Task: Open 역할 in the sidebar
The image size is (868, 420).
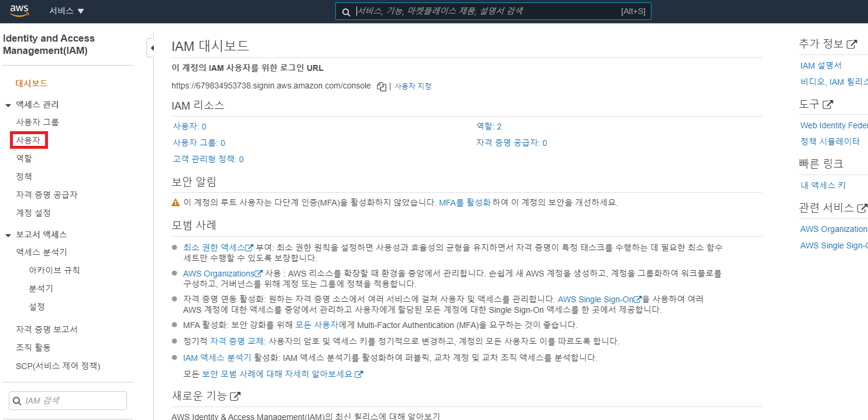Action: click(x=24, y=158)
